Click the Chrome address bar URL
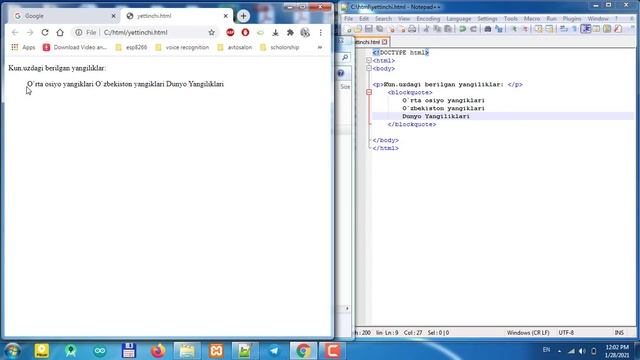 point(136,32)
